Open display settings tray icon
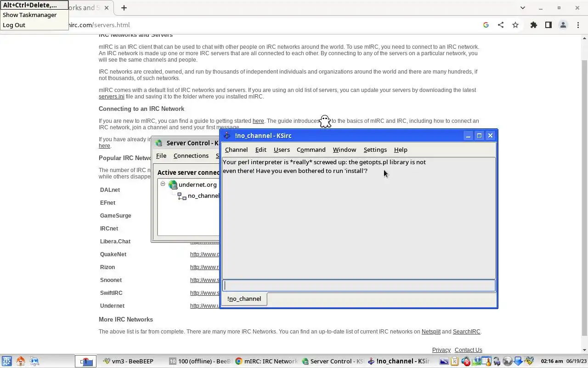Screen dimensions: 588x368 click(444, 362)
